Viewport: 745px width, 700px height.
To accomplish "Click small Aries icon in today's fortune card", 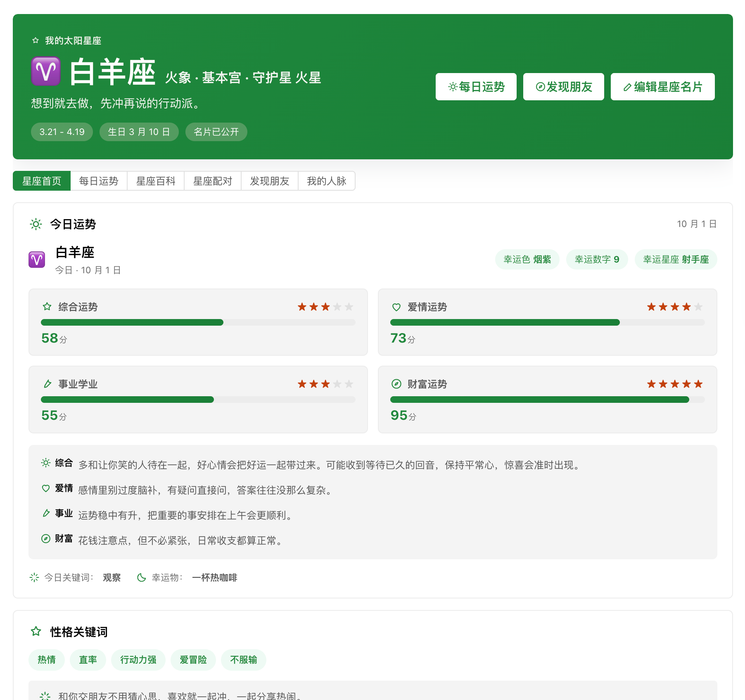I will coord(37,260).
